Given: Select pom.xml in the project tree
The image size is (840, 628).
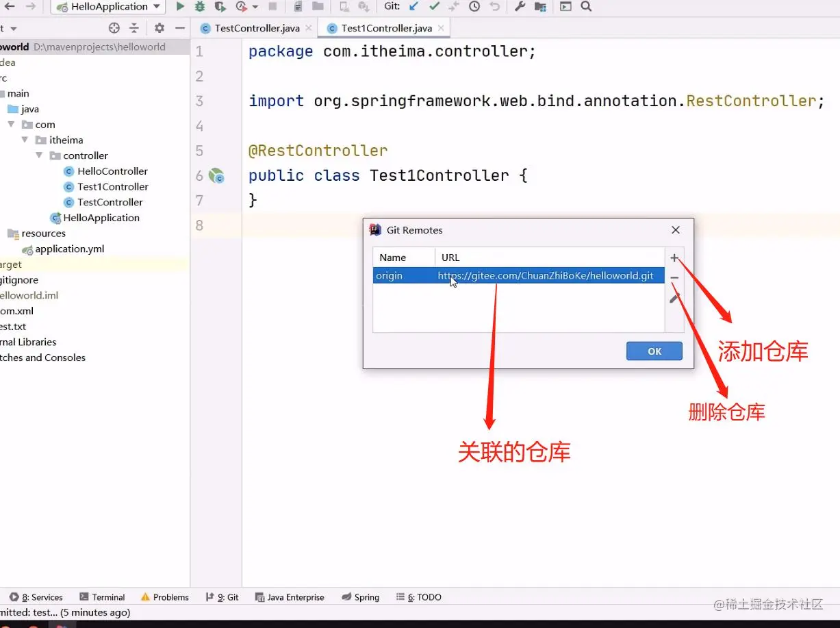Looking at the screenshot, I should coord(16,311).
